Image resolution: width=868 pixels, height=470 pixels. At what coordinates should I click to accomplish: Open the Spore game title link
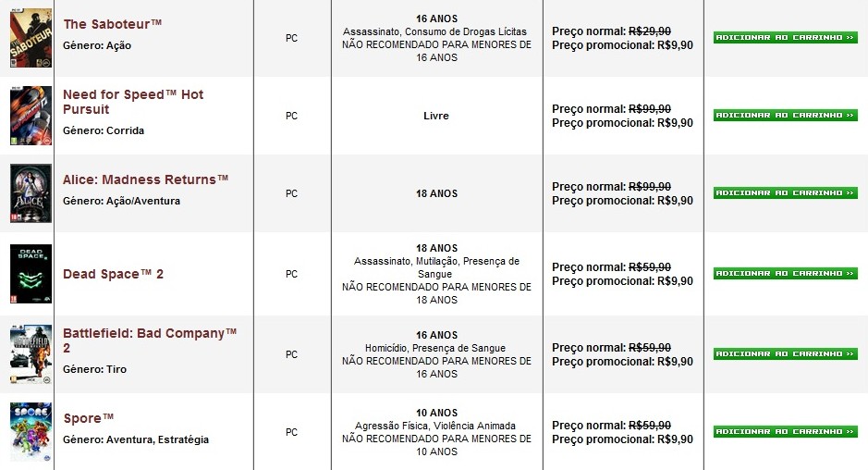coord(89,418)
